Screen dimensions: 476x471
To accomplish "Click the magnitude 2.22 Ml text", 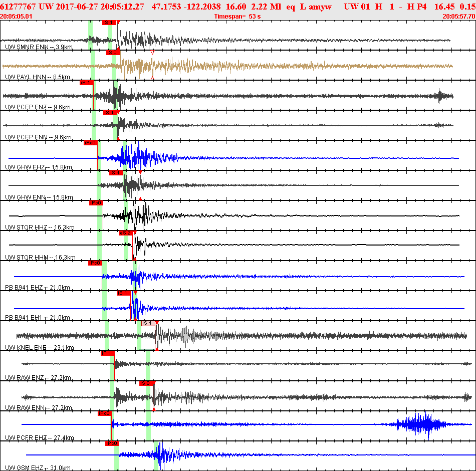I will pos(266,7).
